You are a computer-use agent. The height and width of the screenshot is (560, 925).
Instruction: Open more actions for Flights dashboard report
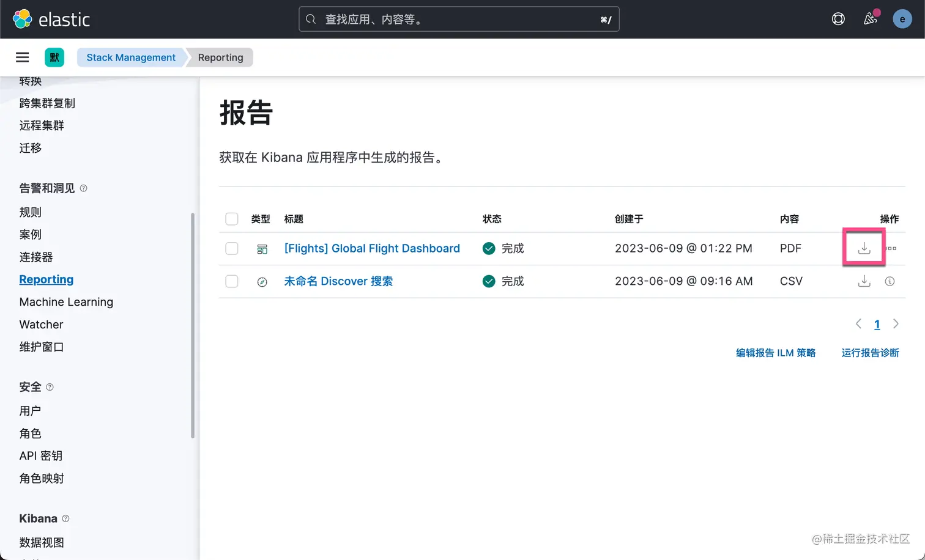892,248
